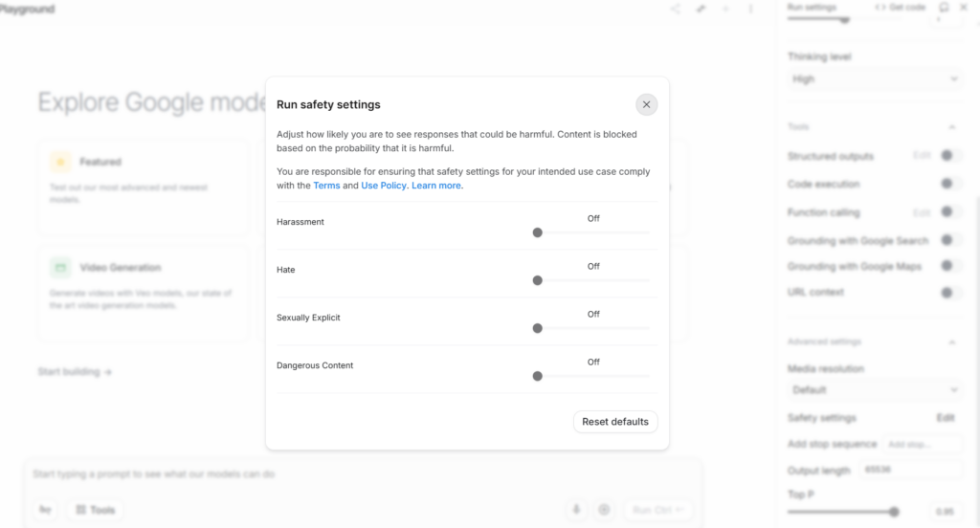Open the Use Policy link
The image size is (980, 528).
click(x=383, y=186)
